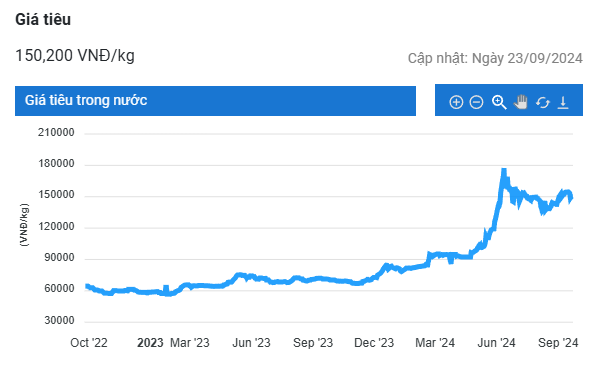Download the chart using arrow icon
This screenshot has height=367, width=596.
[x=563, y=102]
